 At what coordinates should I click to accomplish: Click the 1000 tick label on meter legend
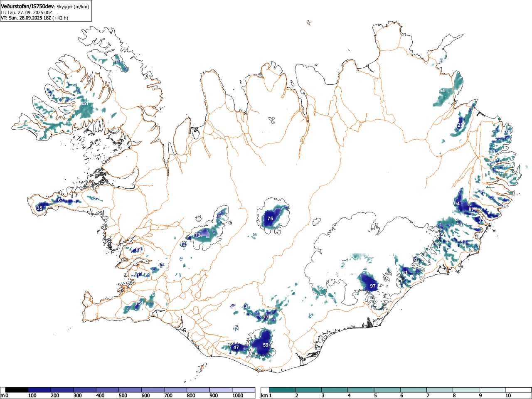pyautogui.click(x=237, y=396)
